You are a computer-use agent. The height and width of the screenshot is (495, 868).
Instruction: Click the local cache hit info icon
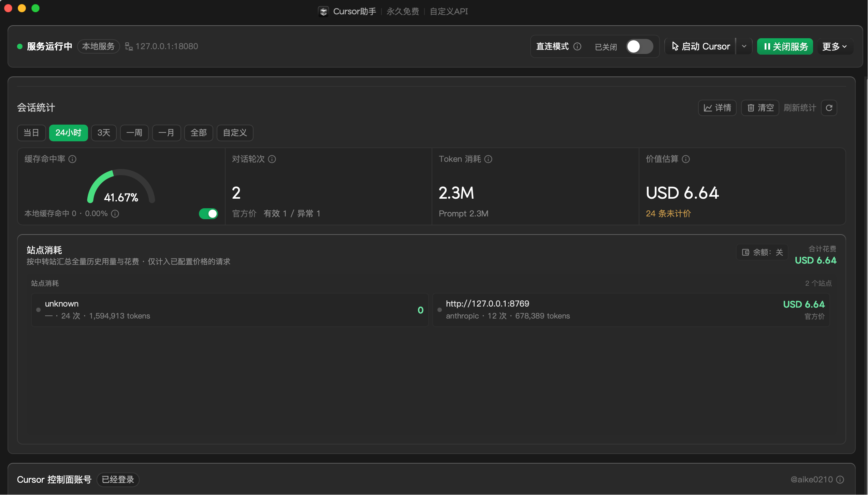pyautogui.click(x=115, y=214)
